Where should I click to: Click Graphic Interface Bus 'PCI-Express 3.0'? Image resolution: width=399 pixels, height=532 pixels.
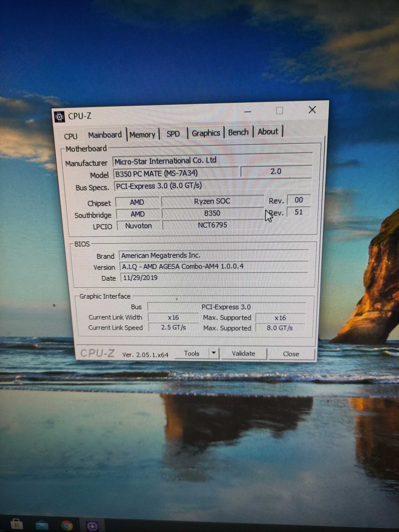(x=226, y=307)
